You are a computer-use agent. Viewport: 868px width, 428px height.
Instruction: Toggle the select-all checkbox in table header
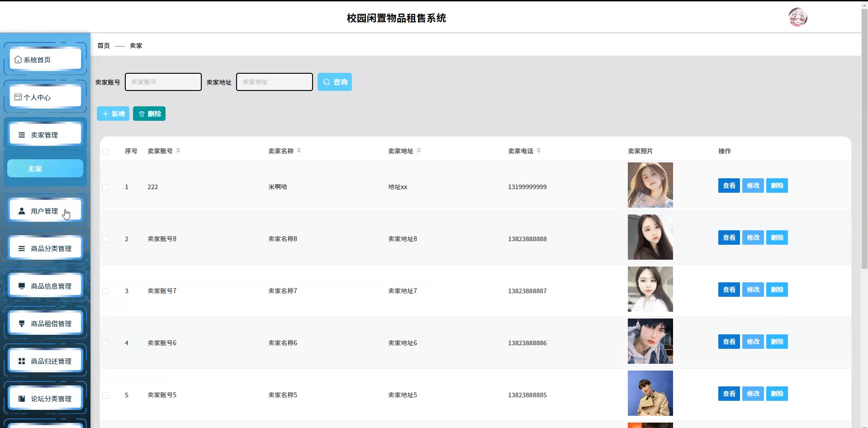point(105,151)
